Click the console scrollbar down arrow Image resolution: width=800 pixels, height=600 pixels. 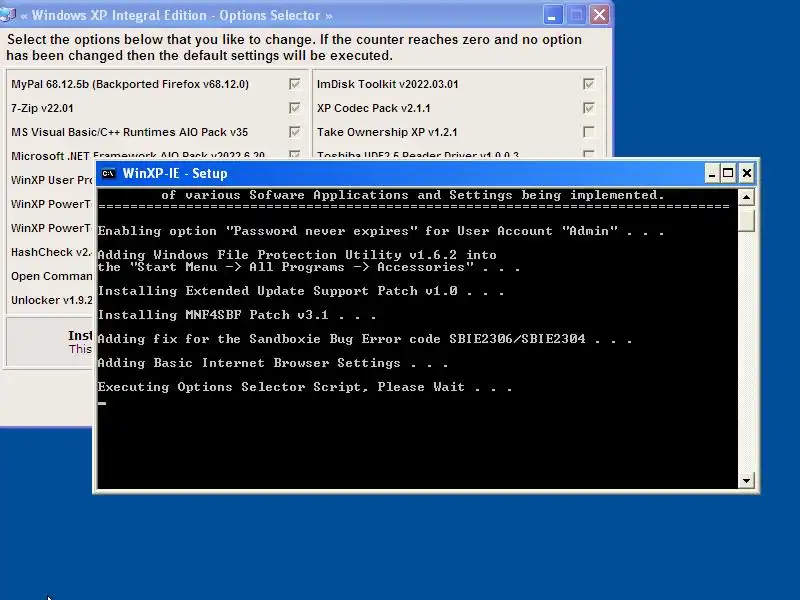(746, 480)
